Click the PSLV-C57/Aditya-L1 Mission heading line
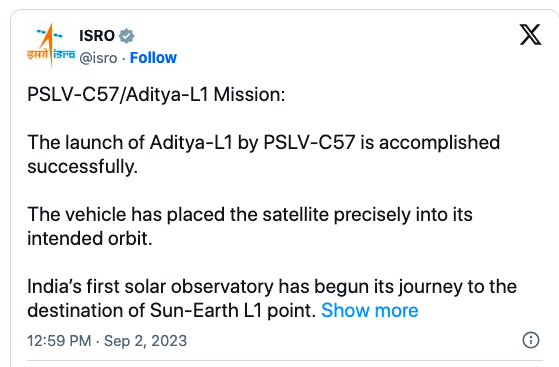The height and width of the screenshot is (367, 559). (156, 95)
